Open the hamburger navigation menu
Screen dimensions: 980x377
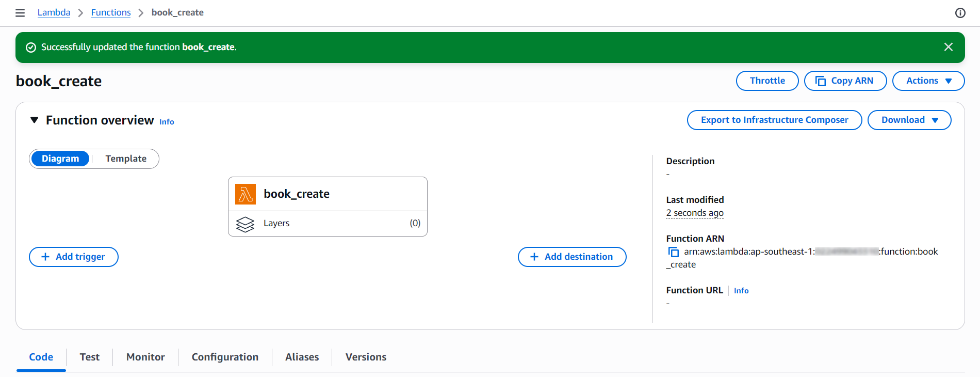coord(20,13)
